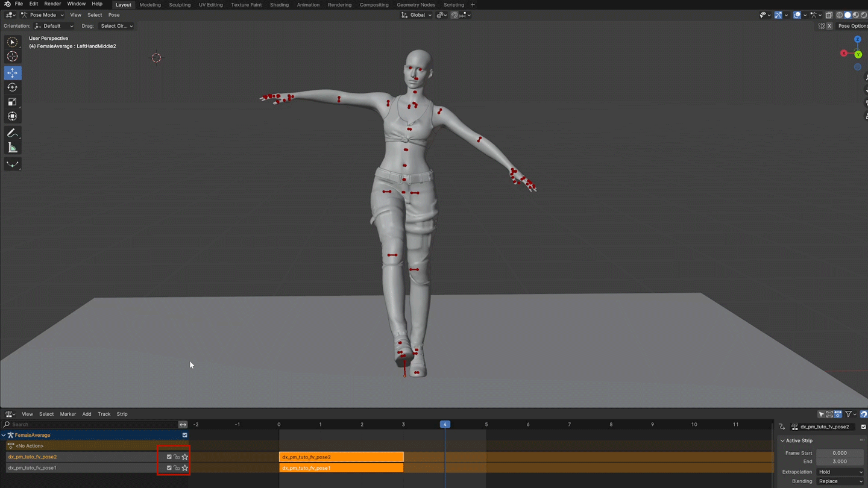The width and height of the screenshot is (868, 488).
Task: Toggle the FemaleAverage channel checkbox
Action: [x=185, y=435]
